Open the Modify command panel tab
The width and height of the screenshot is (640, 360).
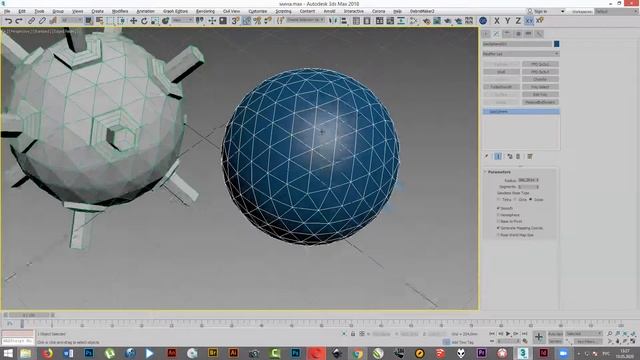pos(496,34)
